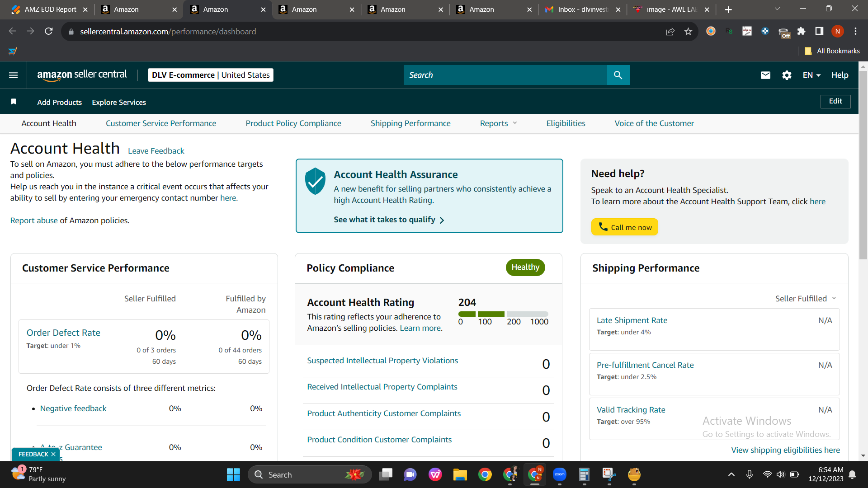The image size is (868, 488).
Task: Click the Healthy status badge
Action: [x=525, y=267]
